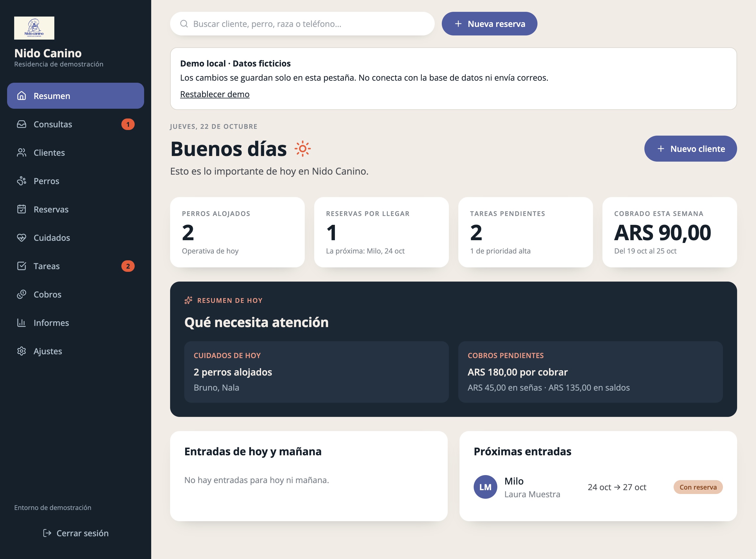The height and width of the screenshot is (559, 756).
Task: Click the logout arrow icon
Action: [x=47, y=533]
